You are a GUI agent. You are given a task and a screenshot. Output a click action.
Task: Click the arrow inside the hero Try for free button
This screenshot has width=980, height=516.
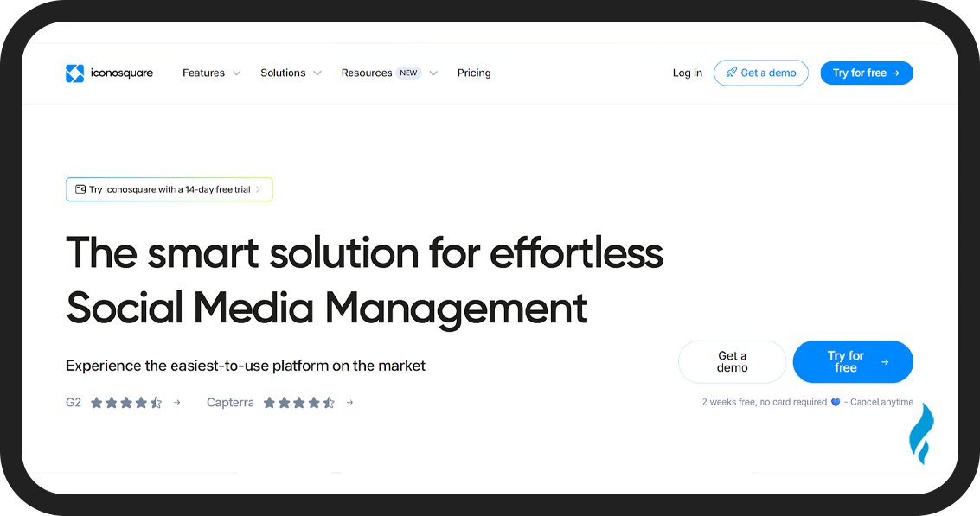click(x=885, y=361)
